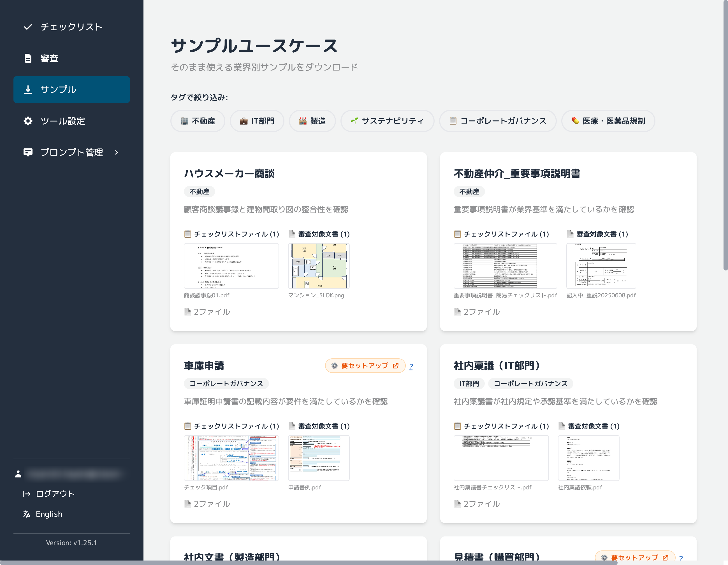728x565 pixels.
Task: Click the download icon beside サンプル
Action: (x=28, y=89)
